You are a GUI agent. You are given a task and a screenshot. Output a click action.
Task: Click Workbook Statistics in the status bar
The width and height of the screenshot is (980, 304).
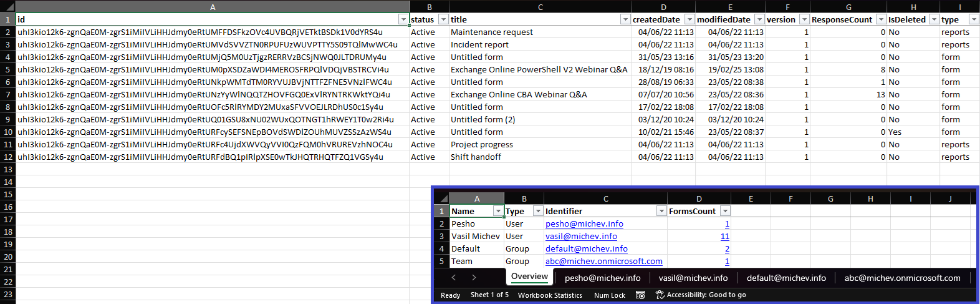[550, 295]
